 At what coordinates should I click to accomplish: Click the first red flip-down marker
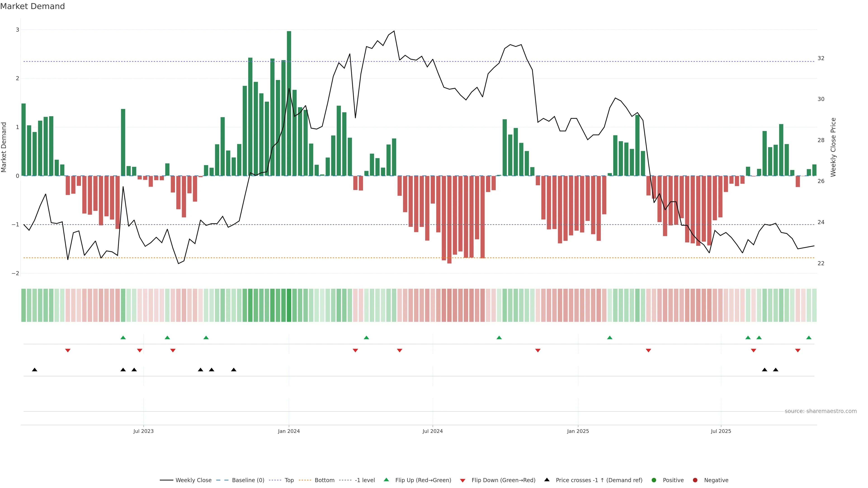pyautogui.click(x=68, y=351)
